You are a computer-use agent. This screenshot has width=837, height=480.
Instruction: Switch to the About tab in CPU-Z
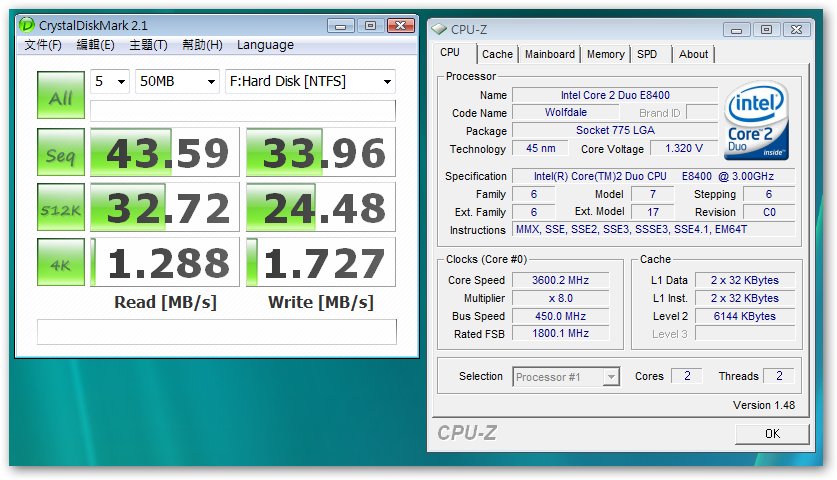coord(693,54)
